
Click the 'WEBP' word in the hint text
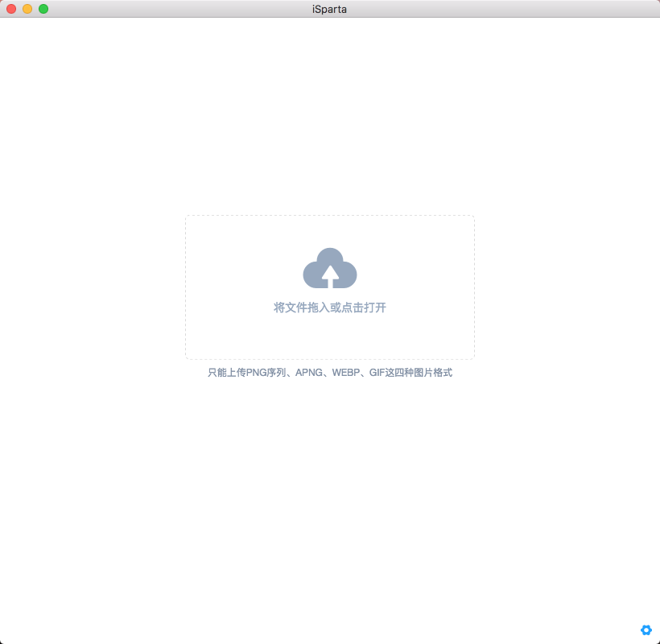click(x=348, y=372)
